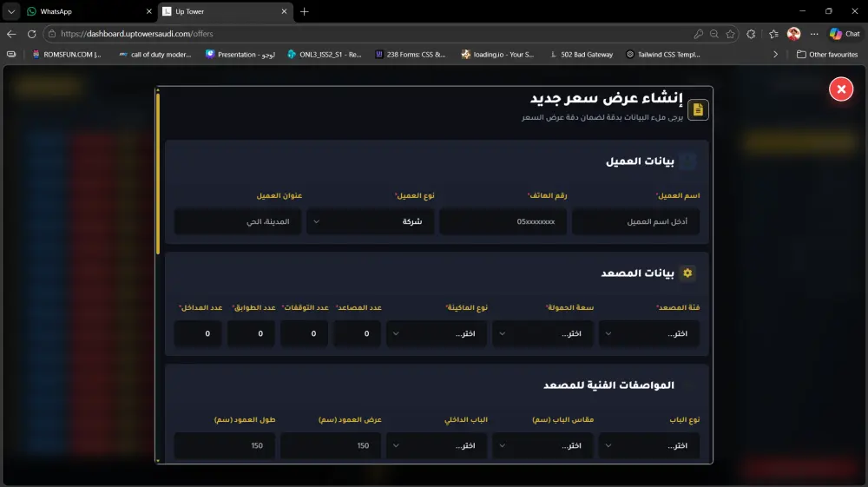Click gear icon beside بيانات المصعد
This screenshot has height=487, width=868.
tap(687, 273)
